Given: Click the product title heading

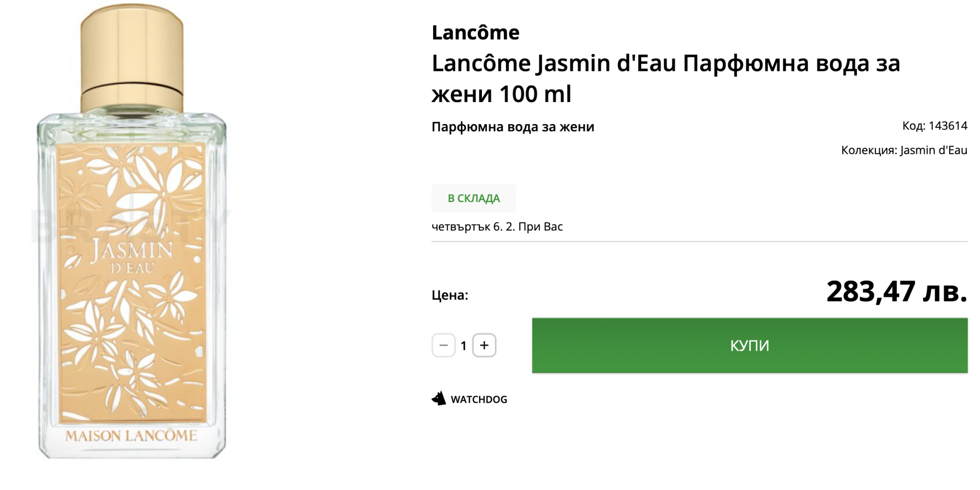Looking at the screenshot, I should pyautogui.click(x=665, y=78).
